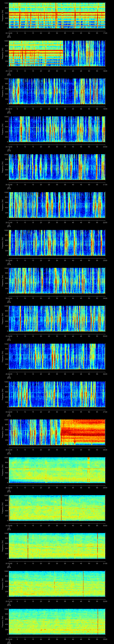Select the '20:17:00' start time label

pos(9,71)
